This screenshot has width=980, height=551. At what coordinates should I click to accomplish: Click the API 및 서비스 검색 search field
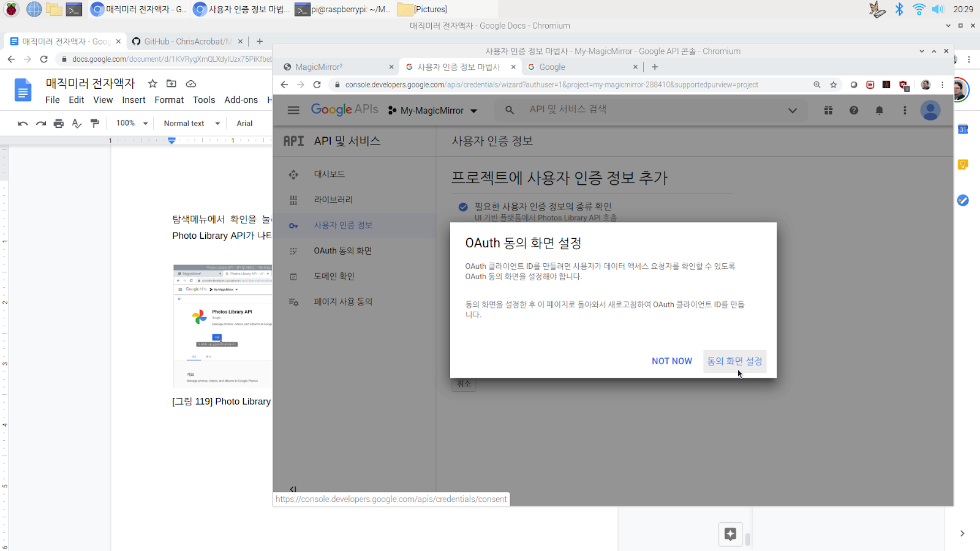[650, 110]
